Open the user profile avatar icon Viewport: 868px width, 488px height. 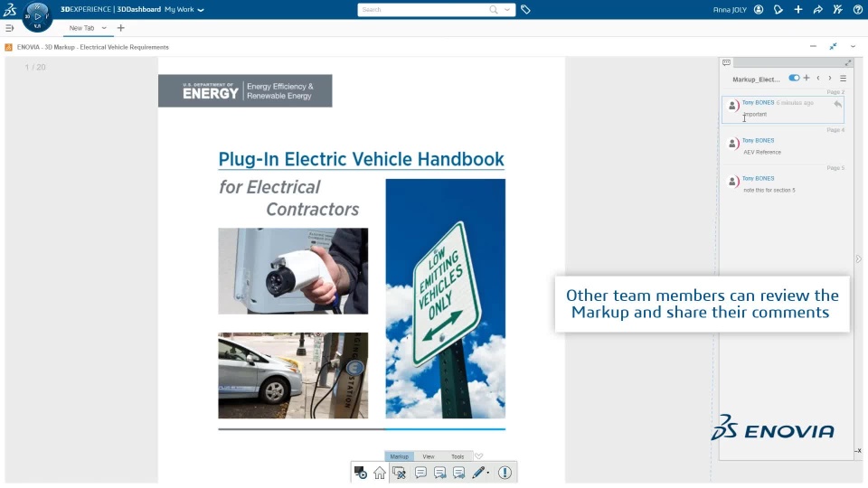pyautogui.click(x=759, y=9)
